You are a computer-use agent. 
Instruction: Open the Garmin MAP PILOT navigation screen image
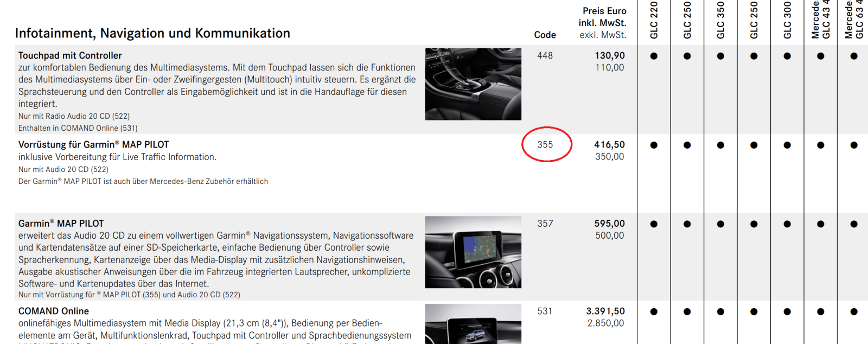473,252
